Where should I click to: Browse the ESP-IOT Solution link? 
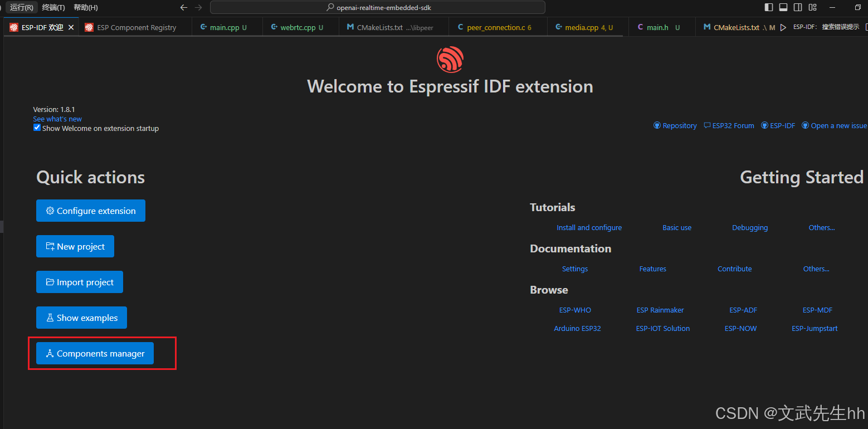(x=663, y=328)
